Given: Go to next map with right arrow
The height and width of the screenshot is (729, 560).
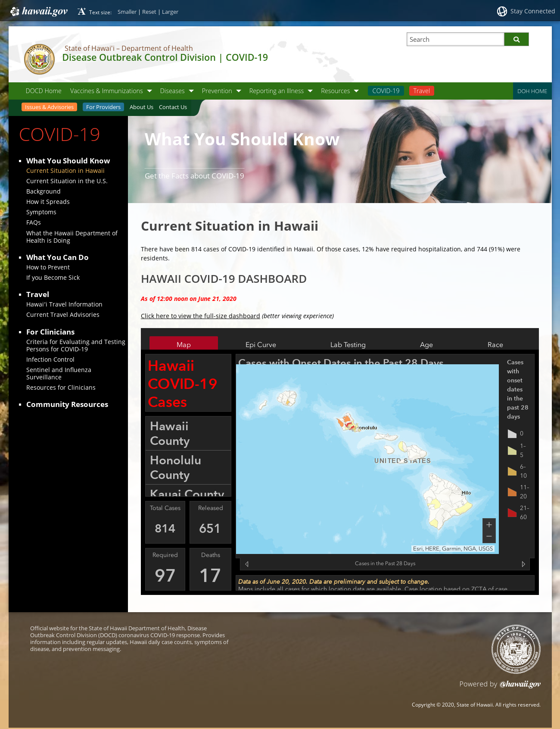Looking at the screenshot, I should [523, 564].
